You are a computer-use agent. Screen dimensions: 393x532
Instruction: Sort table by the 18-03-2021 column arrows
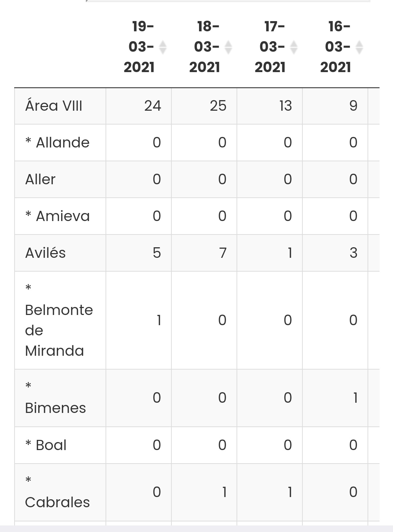(228, 47)
